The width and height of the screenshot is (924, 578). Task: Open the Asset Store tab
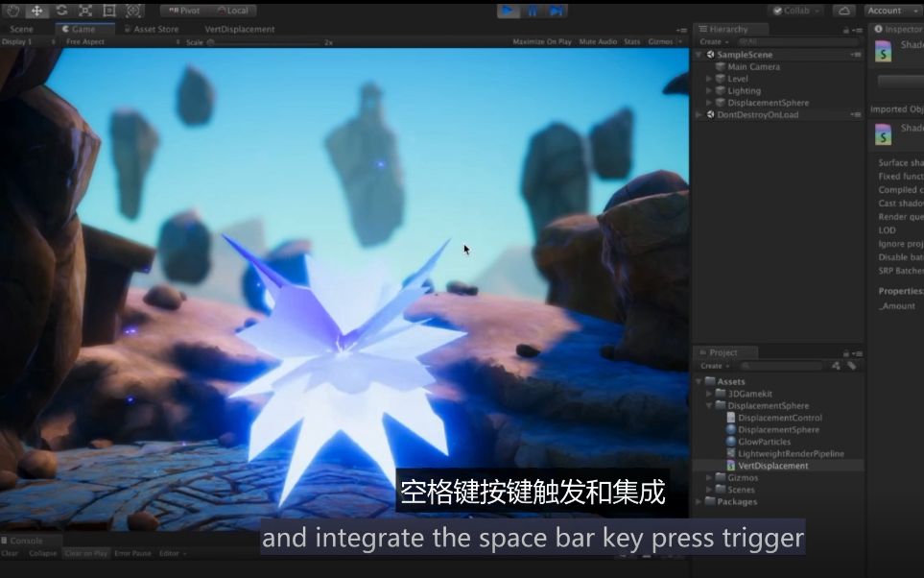click(155, 29)
